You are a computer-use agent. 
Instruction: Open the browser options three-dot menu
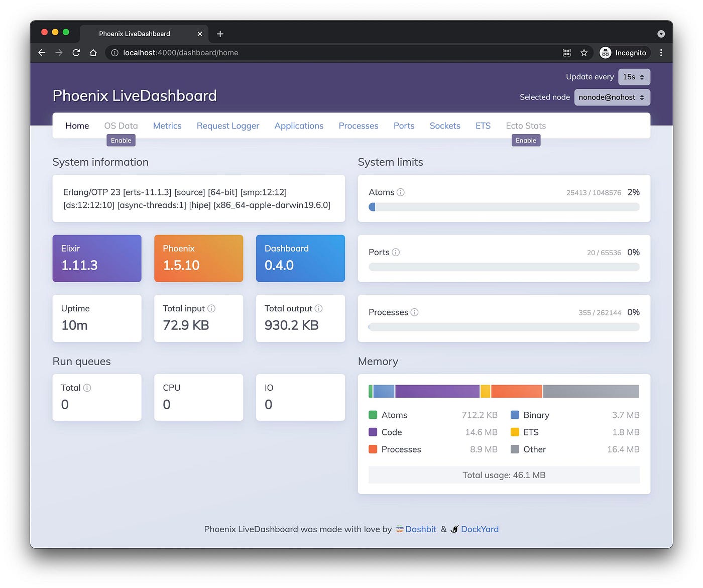tap(661, 52)
